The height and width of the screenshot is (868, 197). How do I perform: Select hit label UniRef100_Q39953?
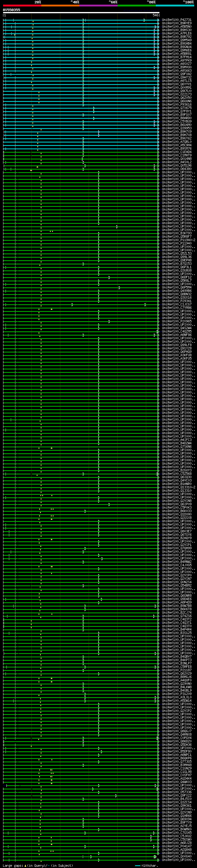[176, 128]
